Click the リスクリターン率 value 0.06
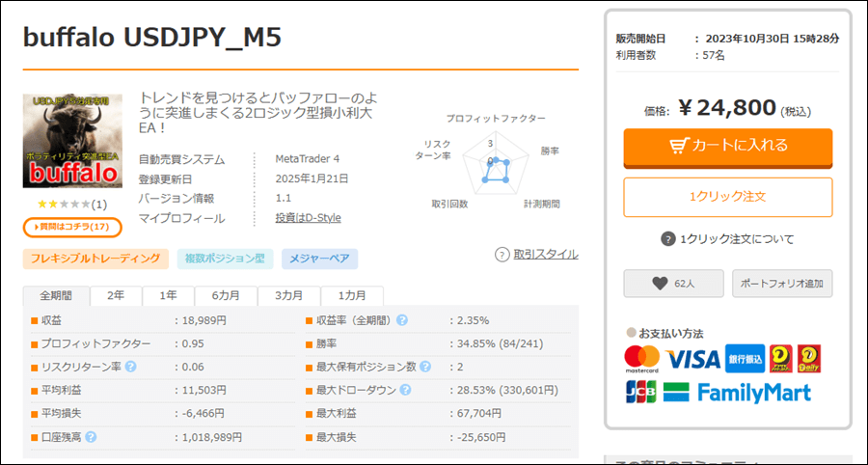Image resolution: width=868 pixels, height=465 pixels. coord(193,367)
